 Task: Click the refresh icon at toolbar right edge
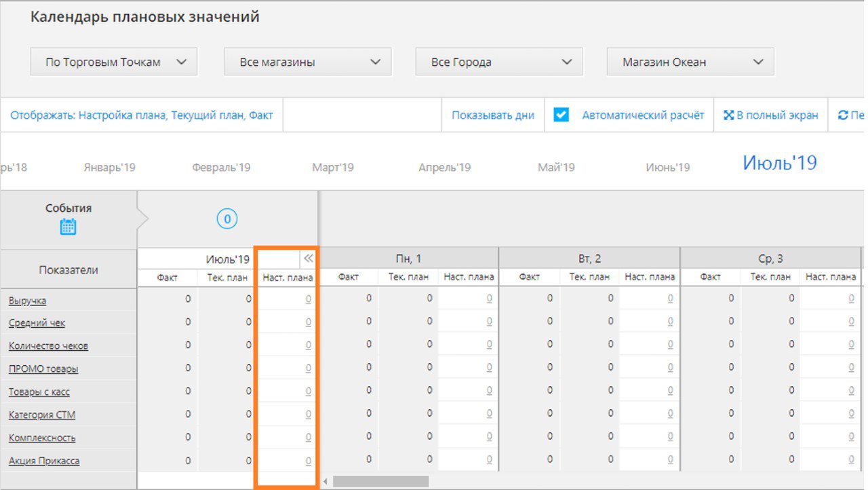pyautogui.click(x=843, y=115)
